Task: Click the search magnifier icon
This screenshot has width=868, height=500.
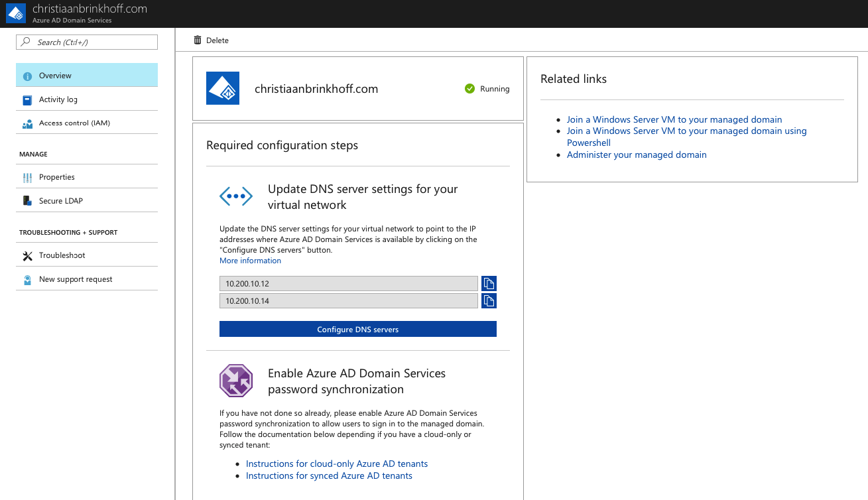Action: coord(26,42)
